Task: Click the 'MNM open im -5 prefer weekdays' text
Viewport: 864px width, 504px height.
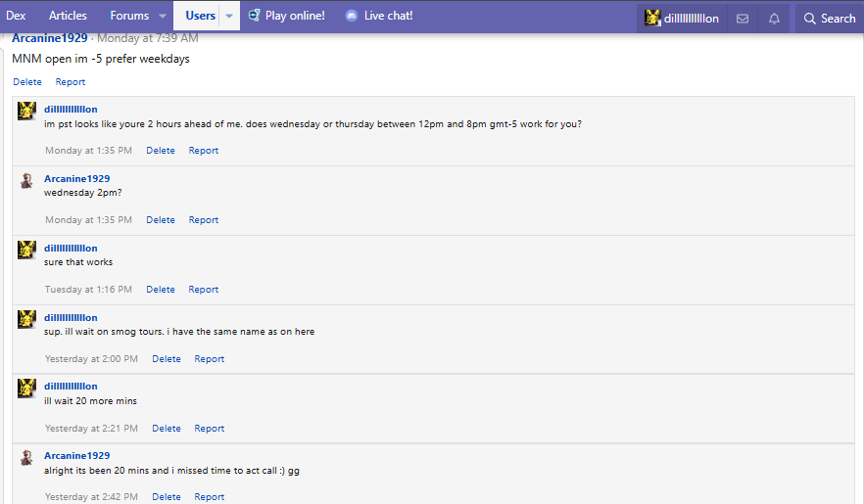Action: click(x=101, y=59)
